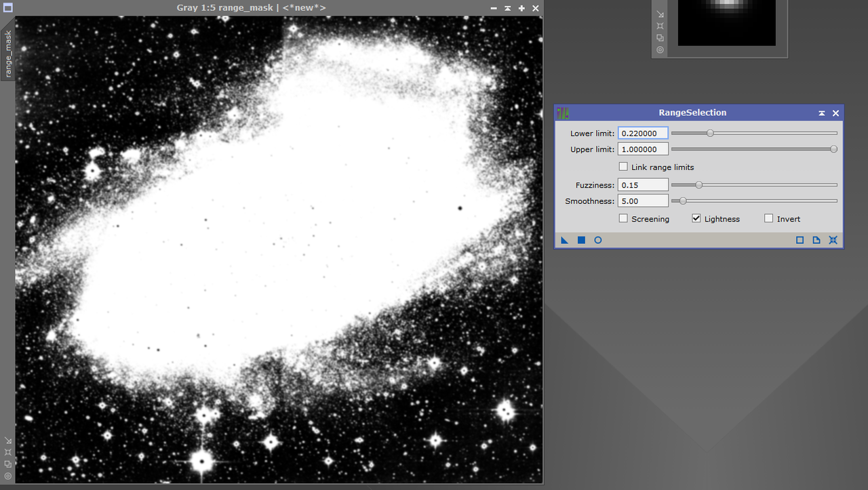Click the concentric circle icon in top-right small window
Image resolution: width=868 pixels, height=490 pixels.
click(x=660, y=49)
